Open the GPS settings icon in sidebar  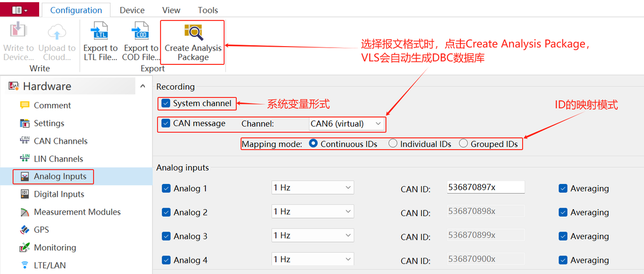tap(25, 230)
